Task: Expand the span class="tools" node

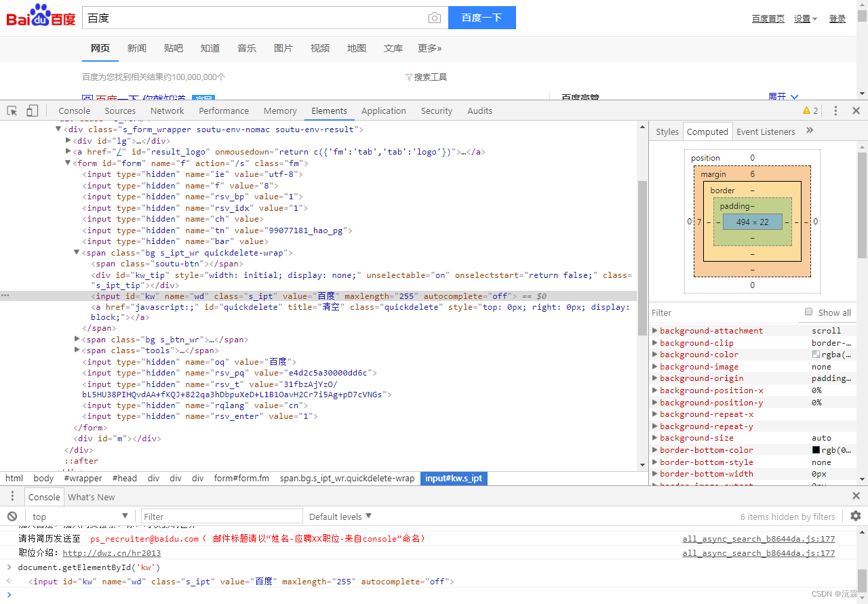Action: [x=77, y=350]
